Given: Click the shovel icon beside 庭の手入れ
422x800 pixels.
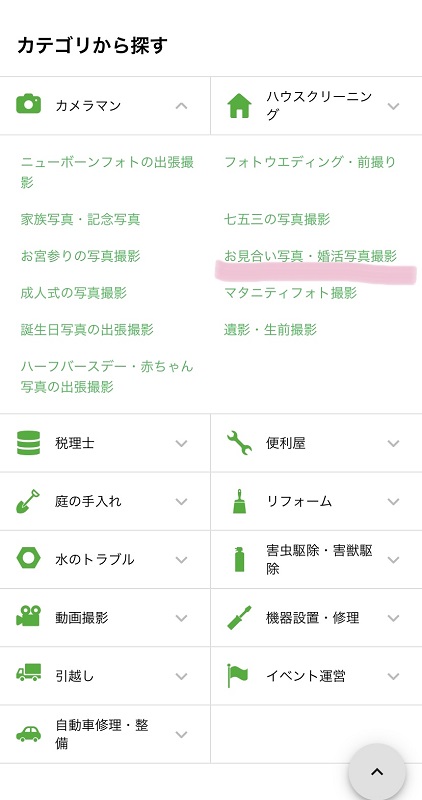Looking at the screenshot, I should 28,501.
